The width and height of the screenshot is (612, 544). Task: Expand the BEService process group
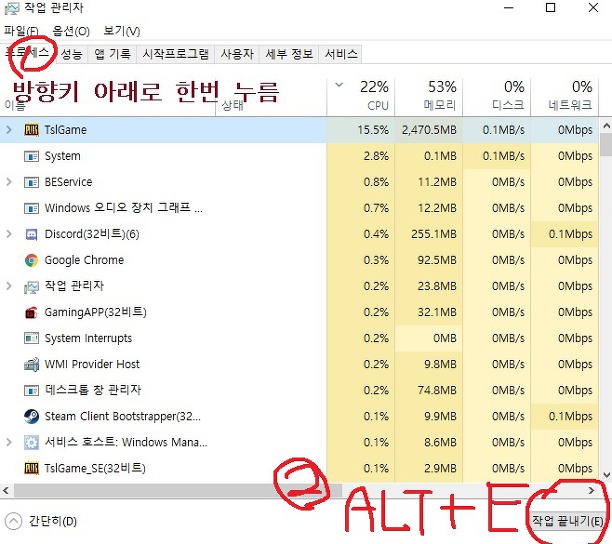coord(9,182)
